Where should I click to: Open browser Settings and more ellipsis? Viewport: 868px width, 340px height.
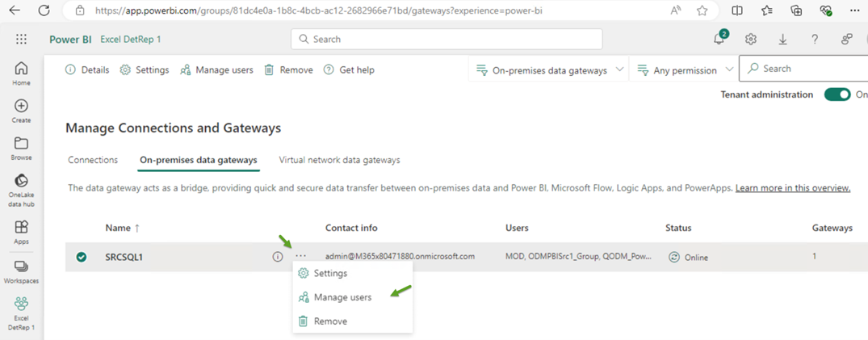854,10
